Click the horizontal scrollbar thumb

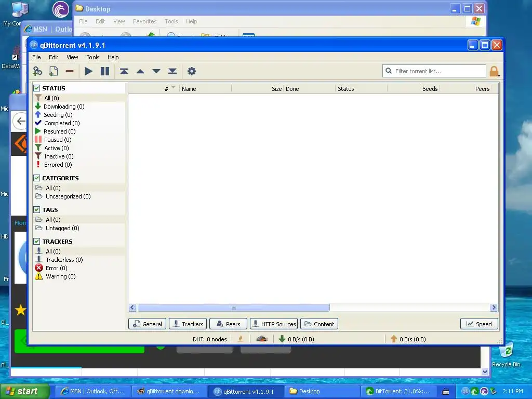pyautogui.click(x=233, y=308)
